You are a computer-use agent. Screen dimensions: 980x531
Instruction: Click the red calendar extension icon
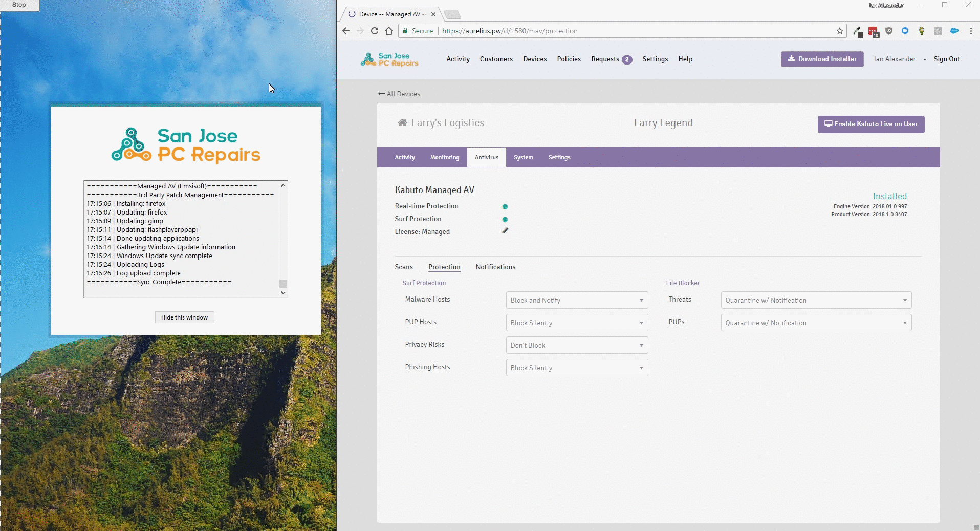tap(874, 32)
